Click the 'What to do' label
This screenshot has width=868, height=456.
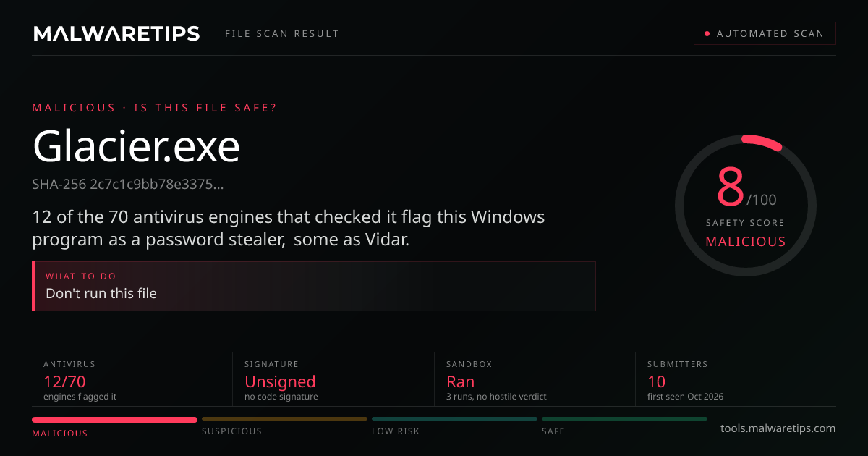coord(81,276)
